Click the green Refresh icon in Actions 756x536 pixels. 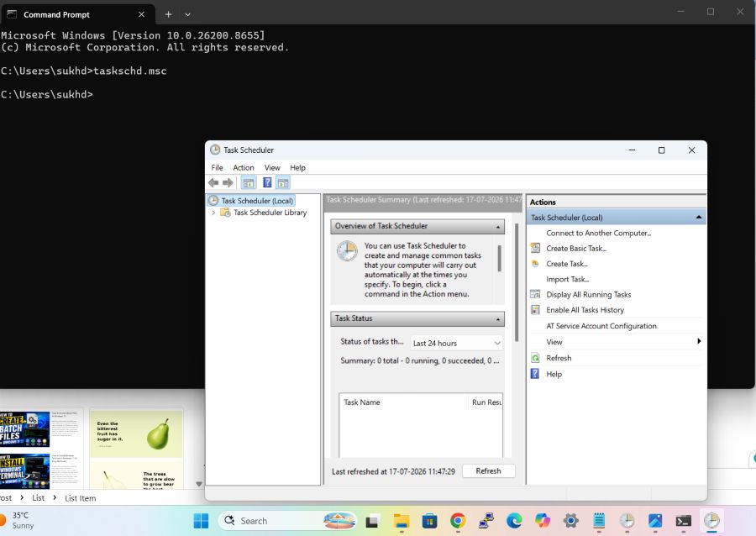(535, 358)
